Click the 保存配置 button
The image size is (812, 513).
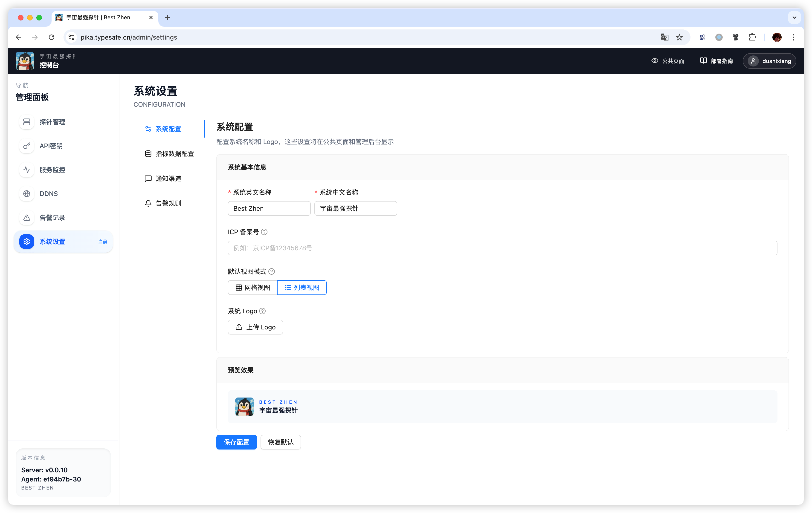[x=236, y=442]
